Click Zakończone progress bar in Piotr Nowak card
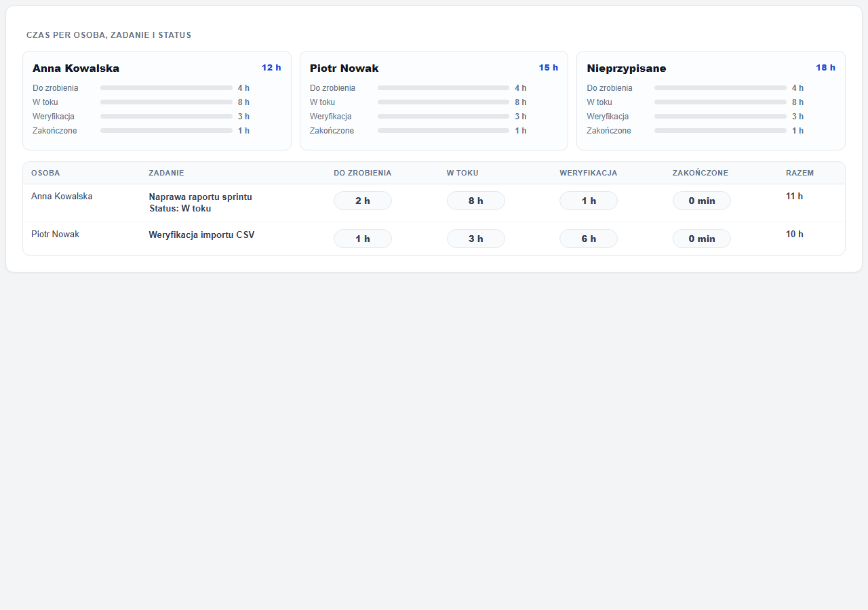 (443, 131)
